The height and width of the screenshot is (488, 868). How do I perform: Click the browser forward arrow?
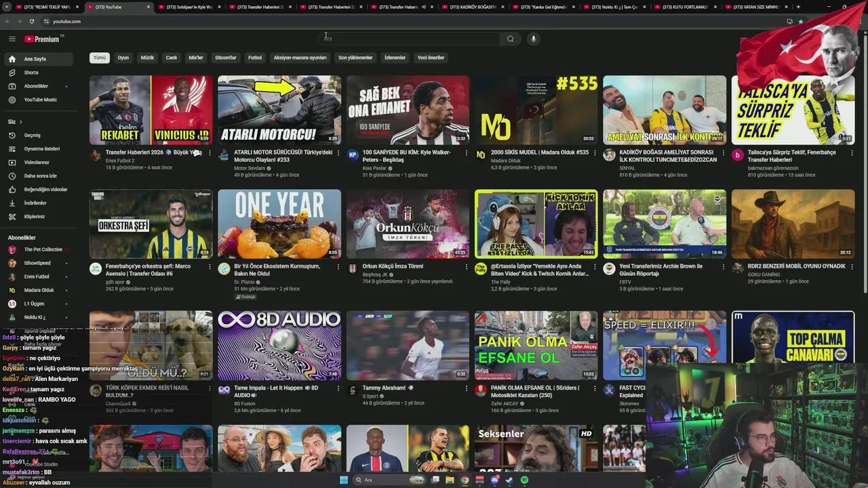tap(19, 21)
